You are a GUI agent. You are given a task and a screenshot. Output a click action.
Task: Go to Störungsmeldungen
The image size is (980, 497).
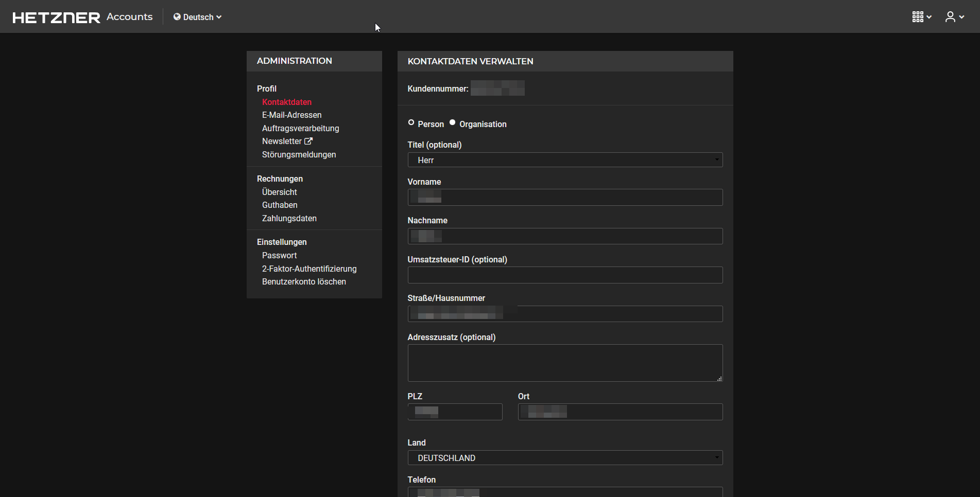[299, 154]
